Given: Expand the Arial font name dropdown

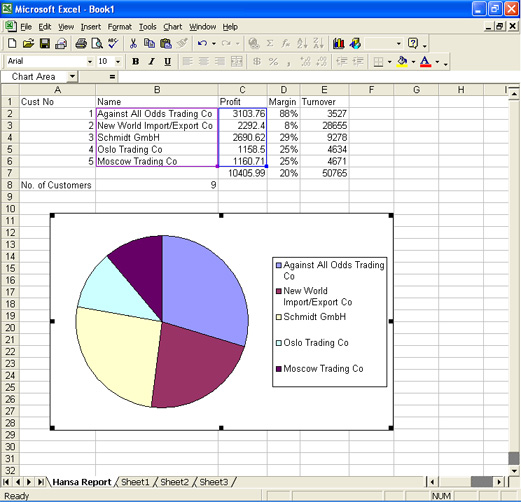Looking at the screenshot, I should pos(90,62).
